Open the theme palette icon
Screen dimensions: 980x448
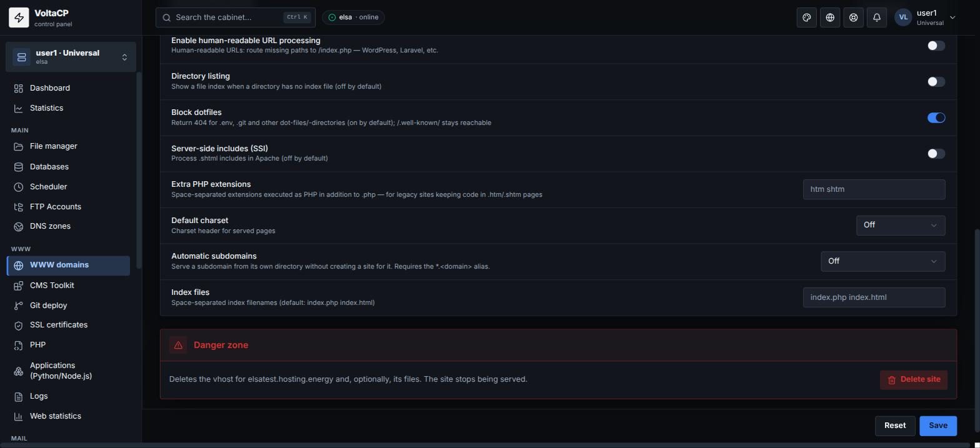(x=806, y=17)
